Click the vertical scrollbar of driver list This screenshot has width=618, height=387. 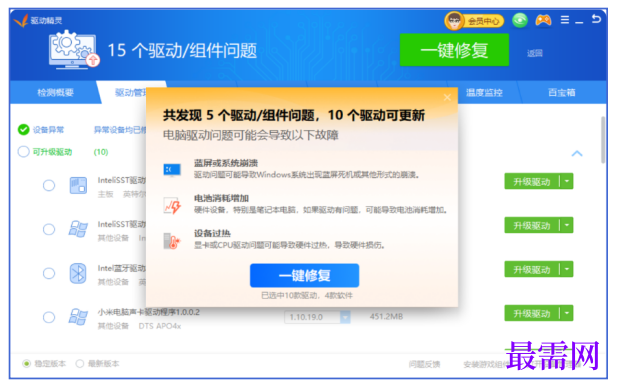pos(603,140)
